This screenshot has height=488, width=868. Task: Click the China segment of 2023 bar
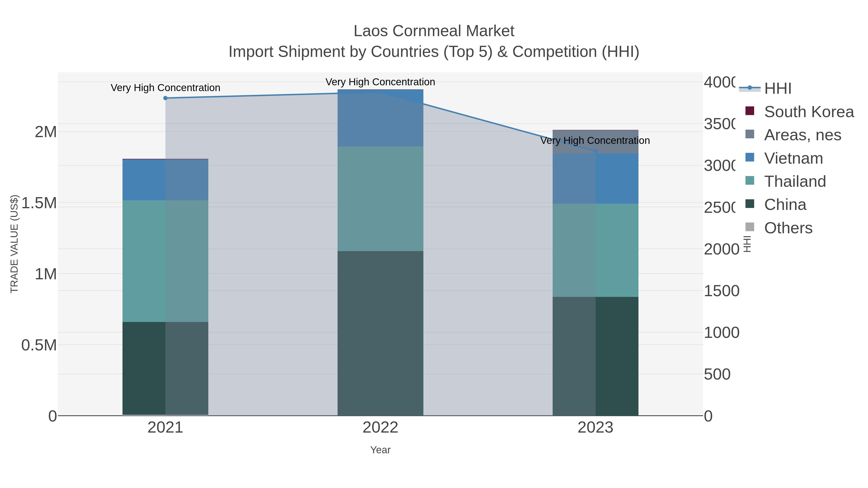point(595,356)
